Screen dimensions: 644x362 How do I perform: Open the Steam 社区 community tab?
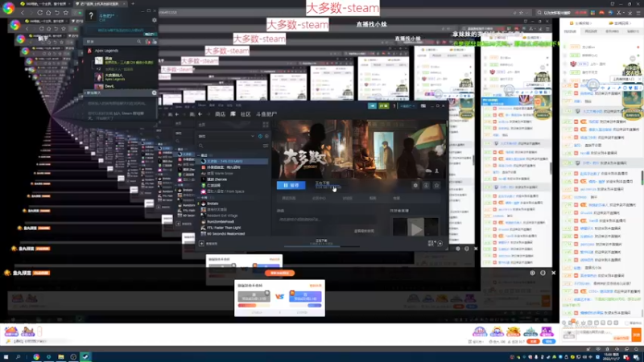[246, 114]
